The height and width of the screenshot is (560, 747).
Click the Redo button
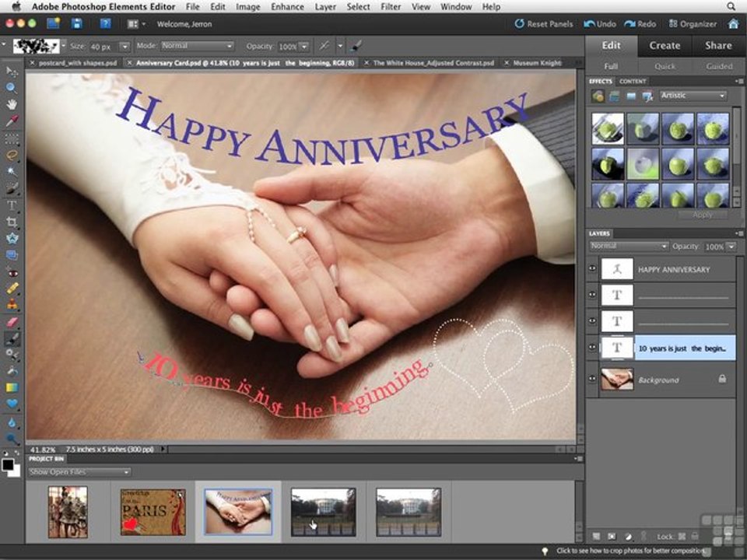pos(640,24)
